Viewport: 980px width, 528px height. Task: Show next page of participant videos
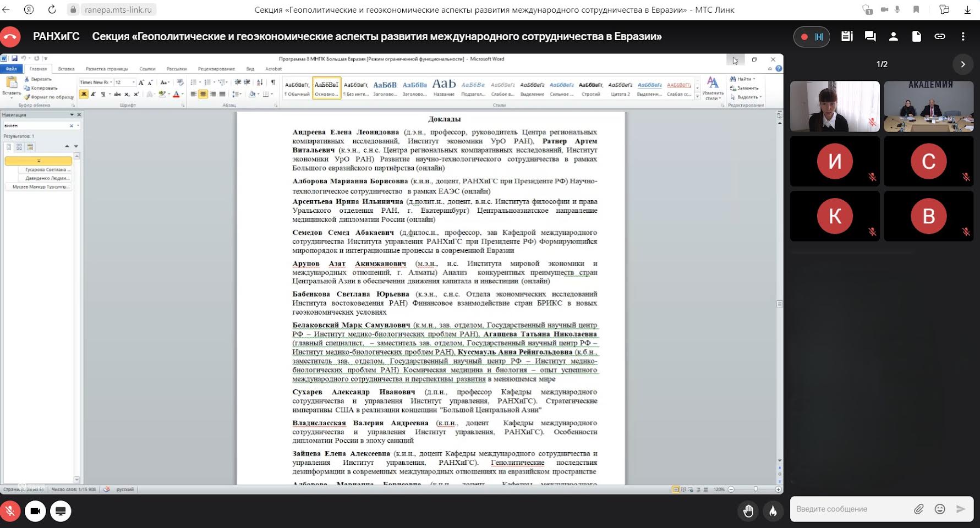point(962,64)
